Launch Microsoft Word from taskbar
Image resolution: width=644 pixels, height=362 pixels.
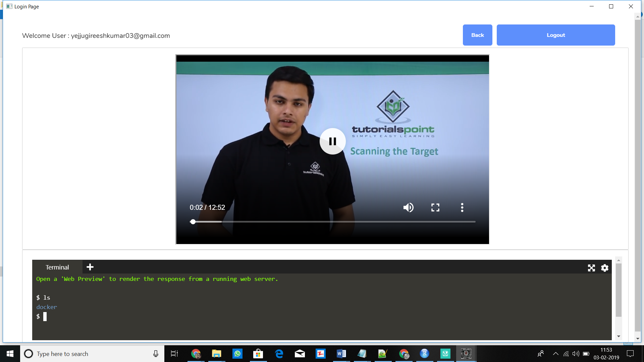(341, 354)
